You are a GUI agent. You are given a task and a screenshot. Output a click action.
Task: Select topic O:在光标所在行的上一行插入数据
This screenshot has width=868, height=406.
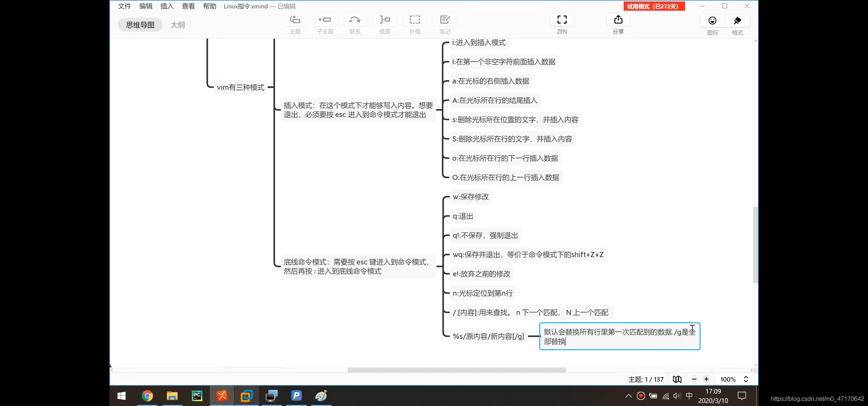coord(505,177)
